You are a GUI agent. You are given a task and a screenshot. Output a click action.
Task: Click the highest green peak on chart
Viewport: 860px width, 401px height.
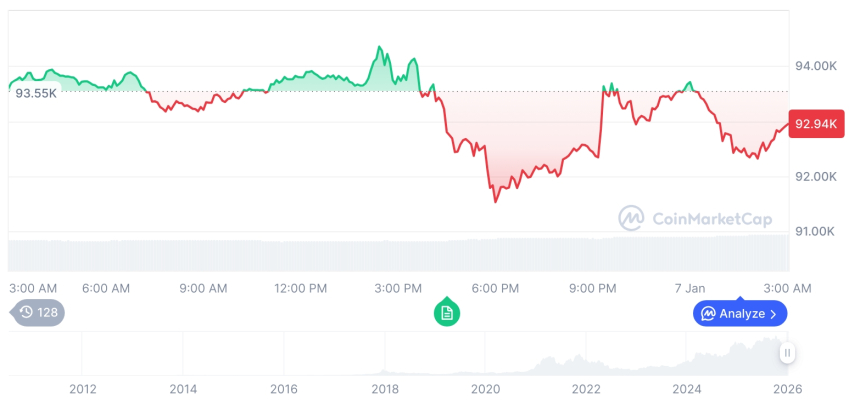379,47
